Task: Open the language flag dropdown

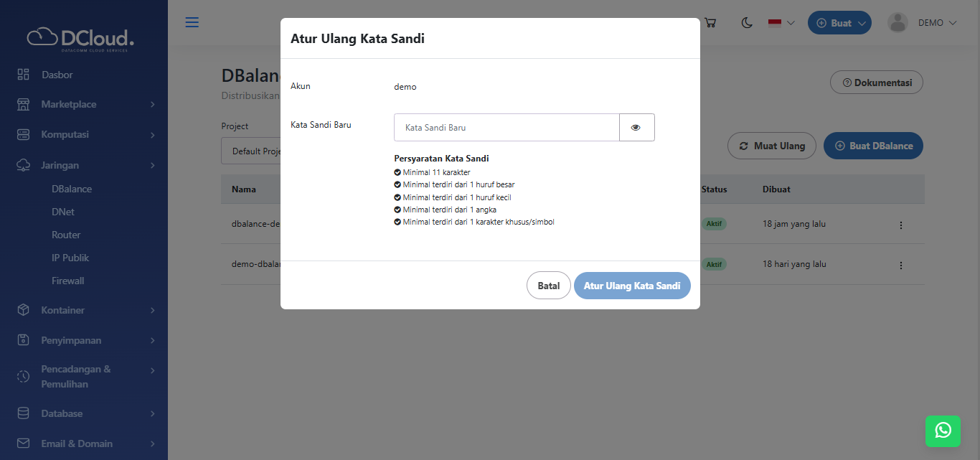Action: coord(781,23)
